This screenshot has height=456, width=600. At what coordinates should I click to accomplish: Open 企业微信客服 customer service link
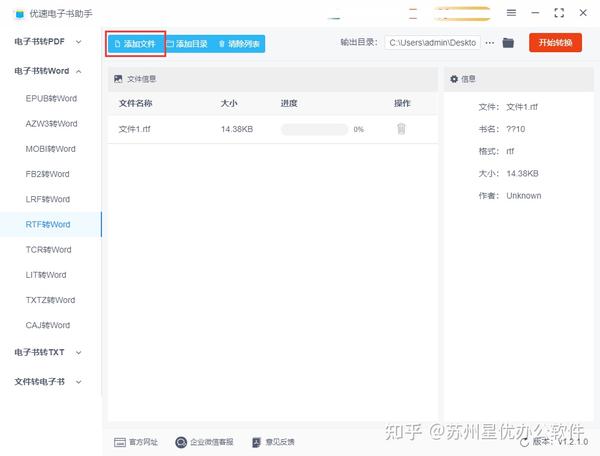pyautogui.click(x=204, y=442)
